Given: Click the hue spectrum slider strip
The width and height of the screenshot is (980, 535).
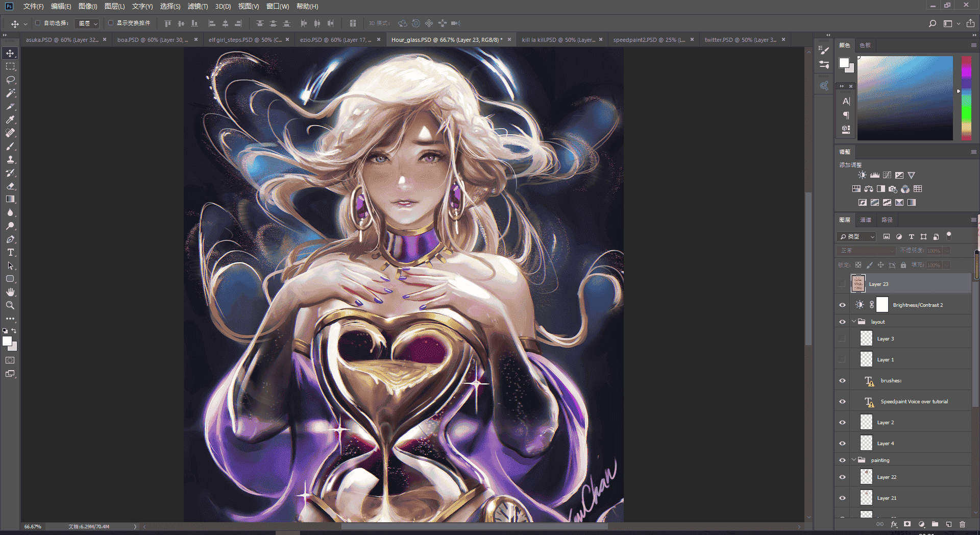Looking at the screenshot, I should pos(966,98).
